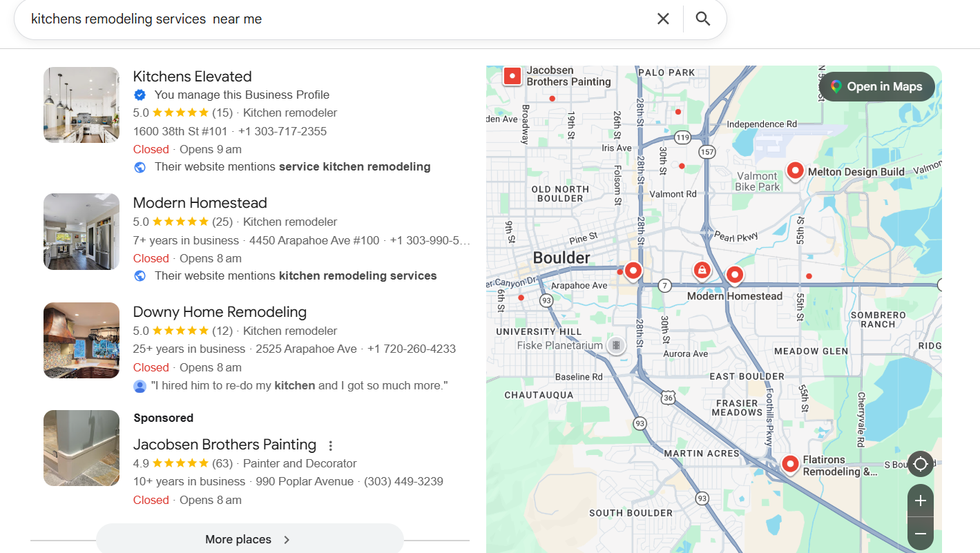Screen dimensions: 980x553
Task: Click 'You manage this Business Profile' text
Action: (x=242, y=95)
